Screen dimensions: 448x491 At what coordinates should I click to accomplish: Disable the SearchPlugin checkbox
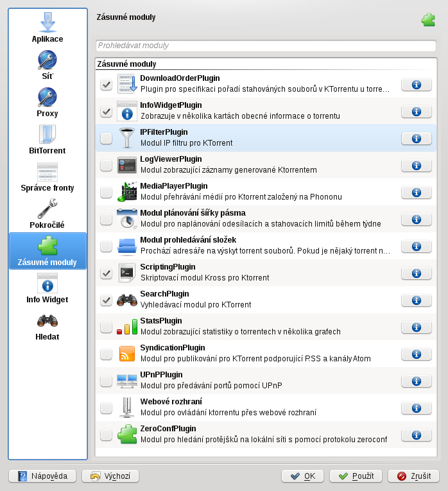(106, 300)
